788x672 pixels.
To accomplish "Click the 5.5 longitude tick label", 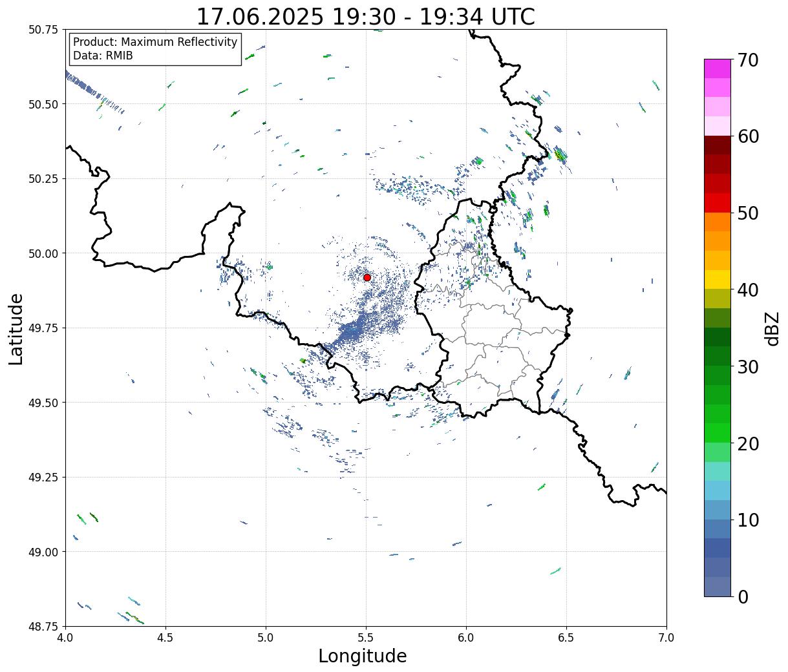I will pyautogui.click(x=366, y=637).
